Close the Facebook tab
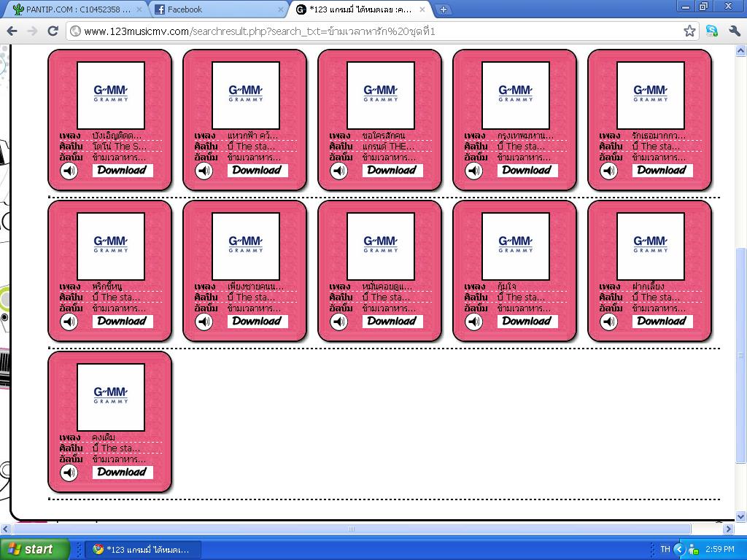This screenshot has height=560, width=747. [x=281, y=9]
